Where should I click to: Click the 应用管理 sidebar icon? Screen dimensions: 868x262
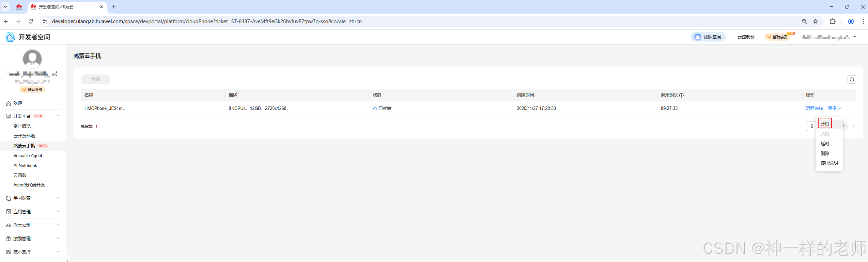pos(9,212)
